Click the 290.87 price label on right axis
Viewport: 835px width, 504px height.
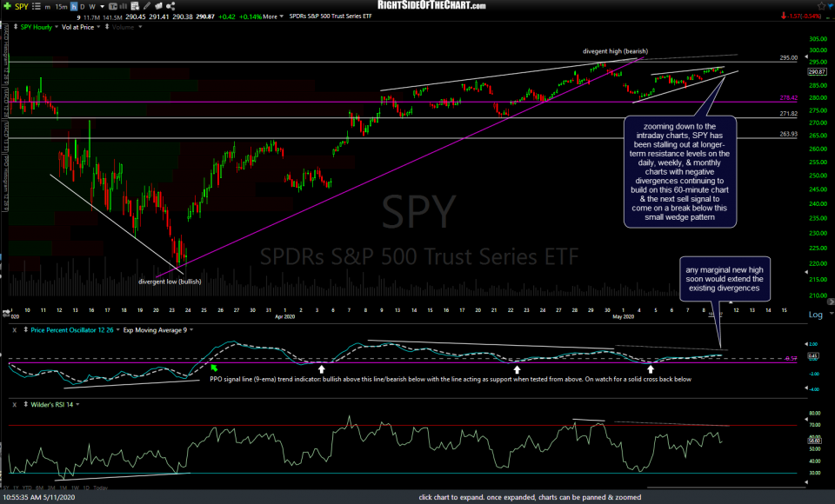(x=816, y=72)
